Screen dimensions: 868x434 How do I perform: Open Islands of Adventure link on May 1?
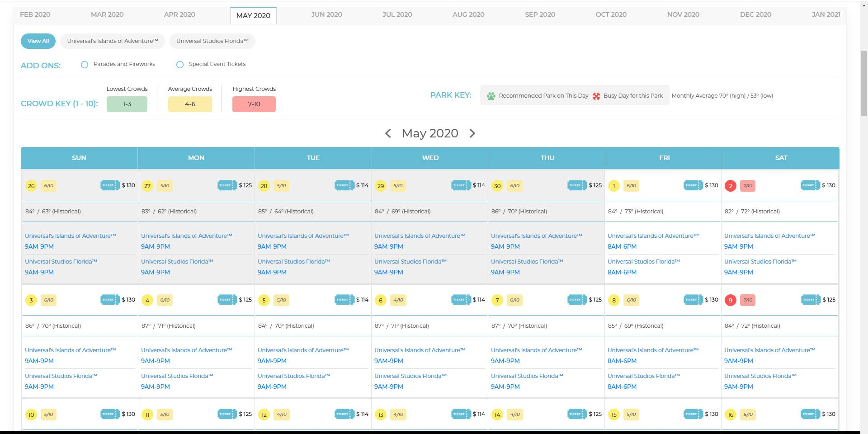(653, 236)
